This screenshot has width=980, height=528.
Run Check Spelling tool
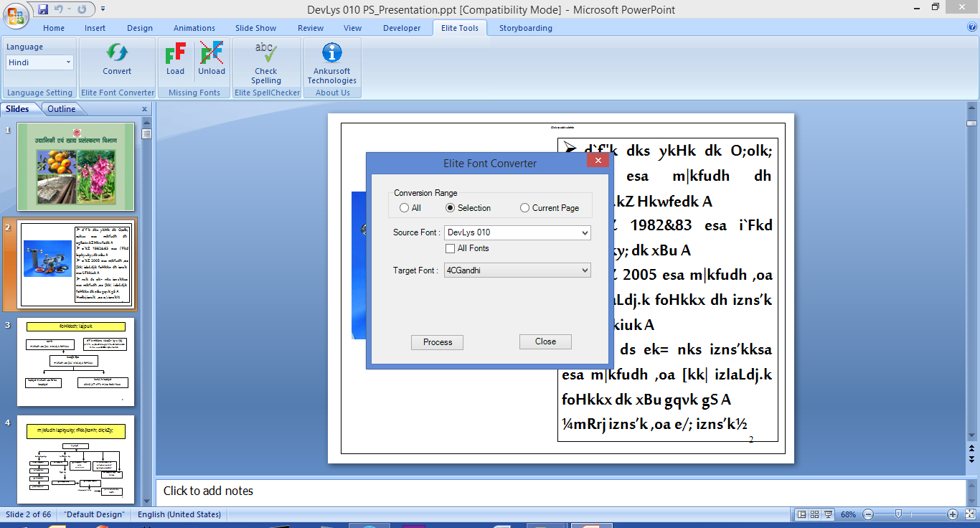pyautogui.click(x=266, y=62)
